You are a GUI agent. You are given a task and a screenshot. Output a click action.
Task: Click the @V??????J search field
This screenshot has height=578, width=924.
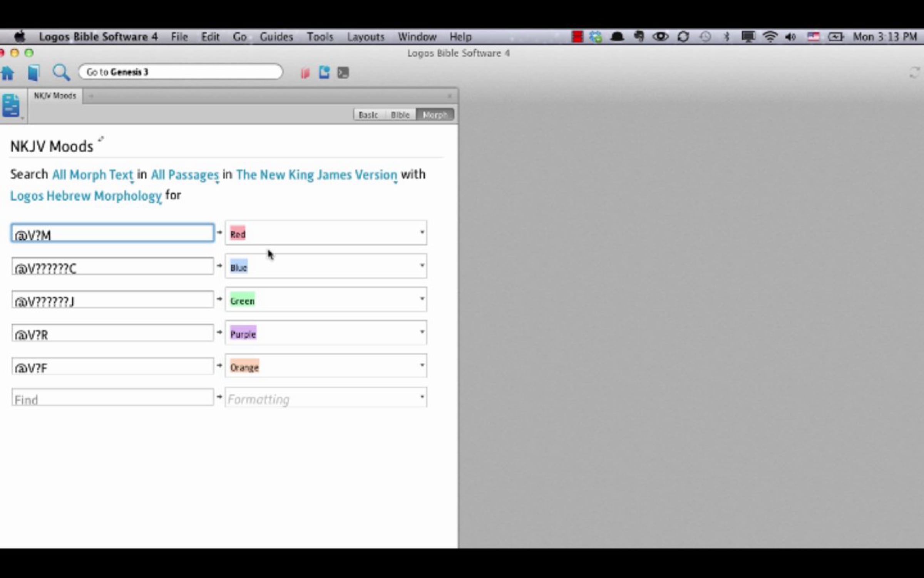[112, 299]
